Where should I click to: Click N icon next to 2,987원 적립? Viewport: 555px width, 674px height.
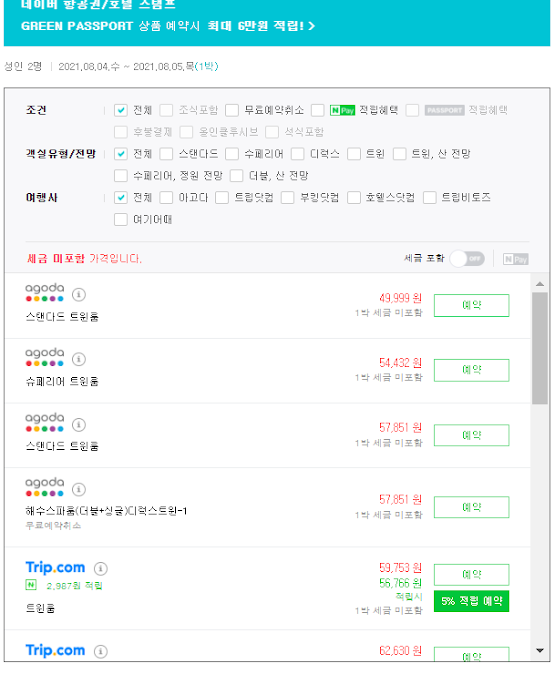tap(31, 585)
